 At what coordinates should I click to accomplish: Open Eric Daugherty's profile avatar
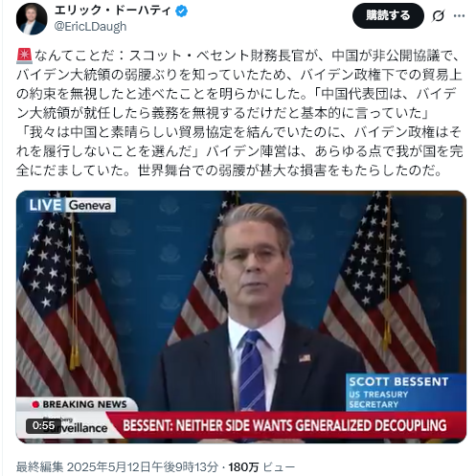coord(32,19)
